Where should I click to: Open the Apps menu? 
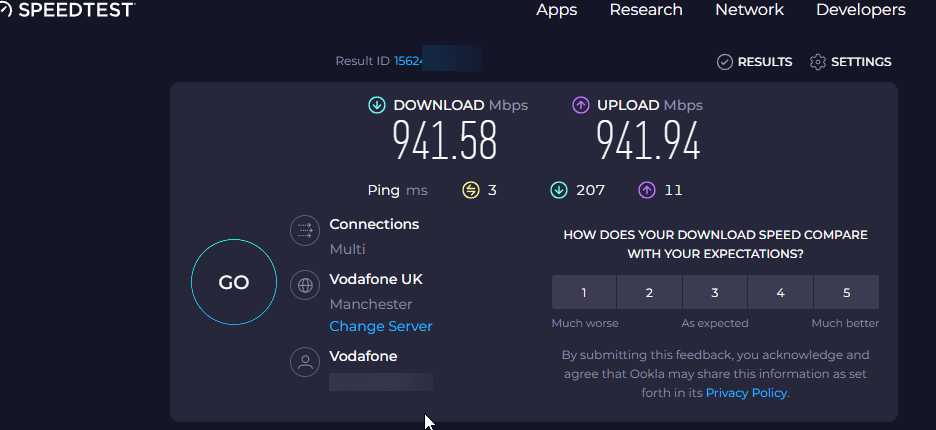556,10
